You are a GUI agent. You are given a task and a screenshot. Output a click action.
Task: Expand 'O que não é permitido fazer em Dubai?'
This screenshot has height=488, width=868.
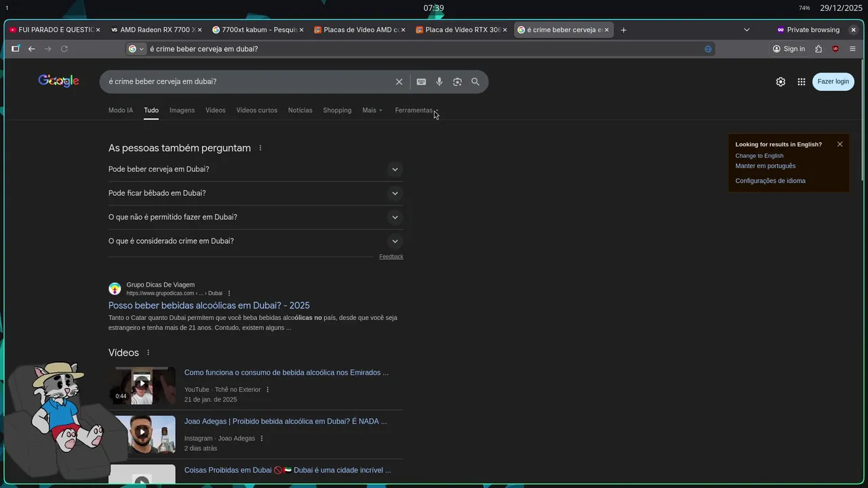click(x=256, y=217)
